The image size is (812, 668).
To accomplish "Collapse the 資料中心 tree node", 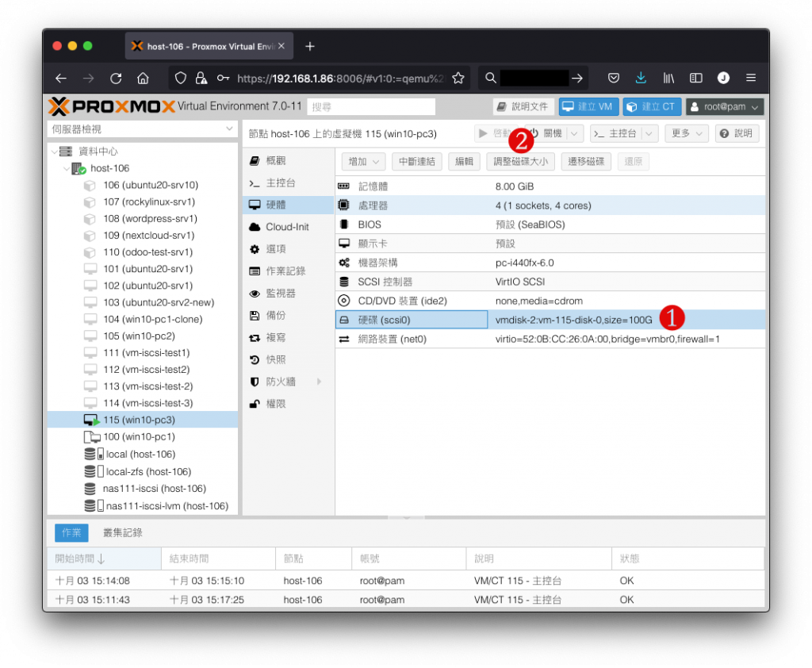I will click(x=55, y=152).
